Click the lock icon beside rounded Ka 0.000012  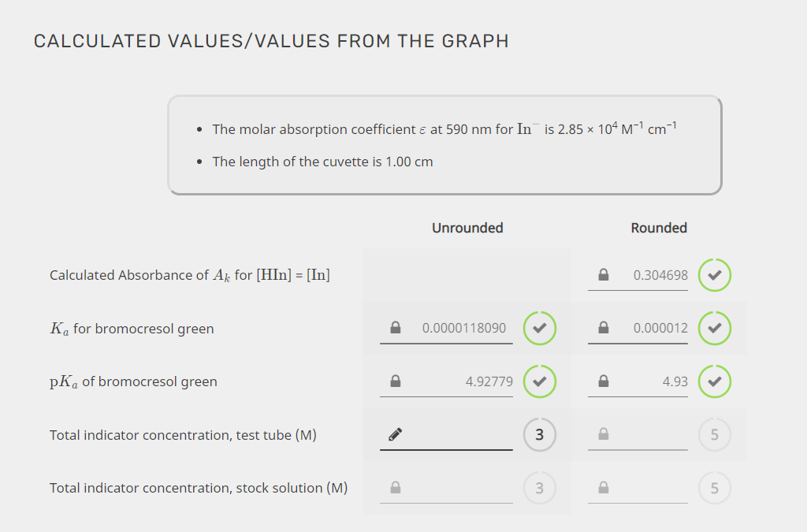[x=603, y=328]
